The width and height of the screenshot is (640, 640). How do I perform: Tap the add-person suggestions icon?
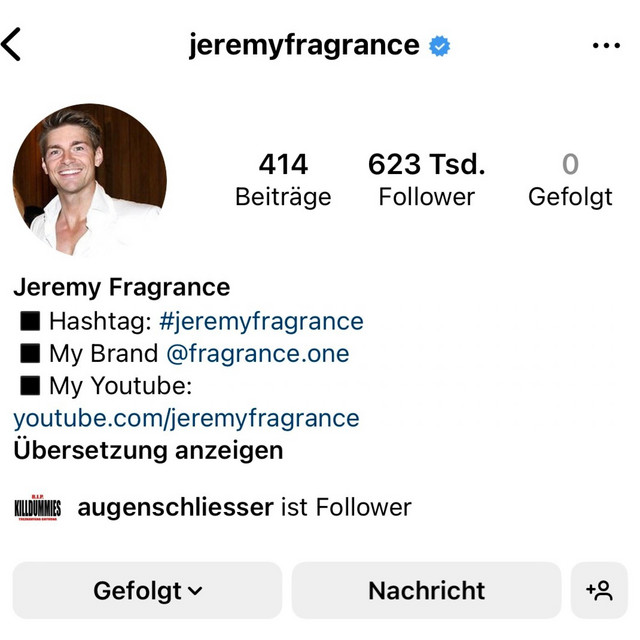tap(599, 591)
